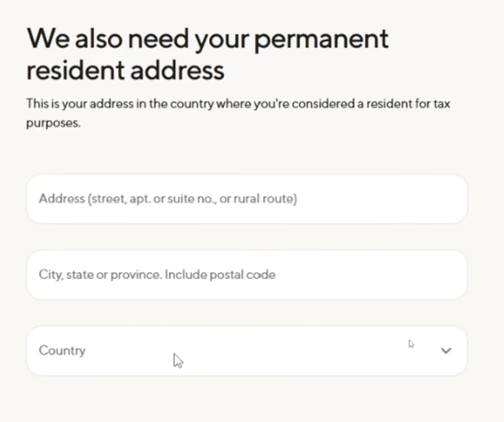Click the 'Address (street, apt...' placeholder text

pos(168,199)
